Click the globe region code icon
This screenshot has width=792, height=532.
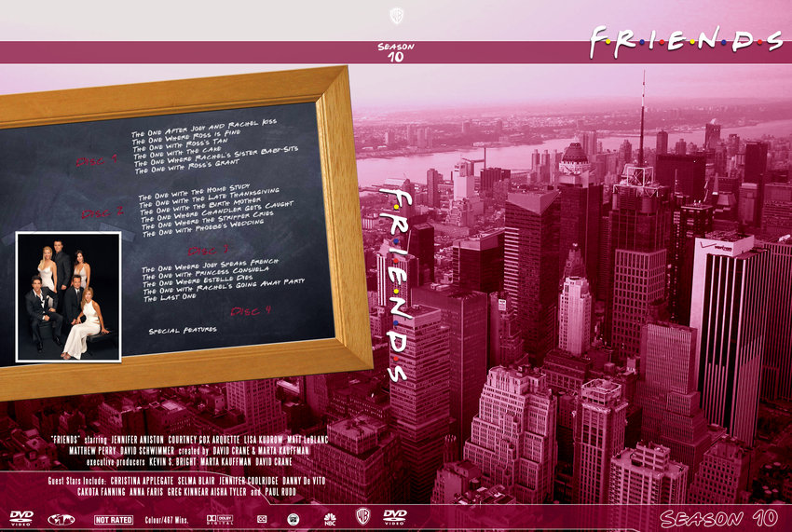tap(61, 519)
